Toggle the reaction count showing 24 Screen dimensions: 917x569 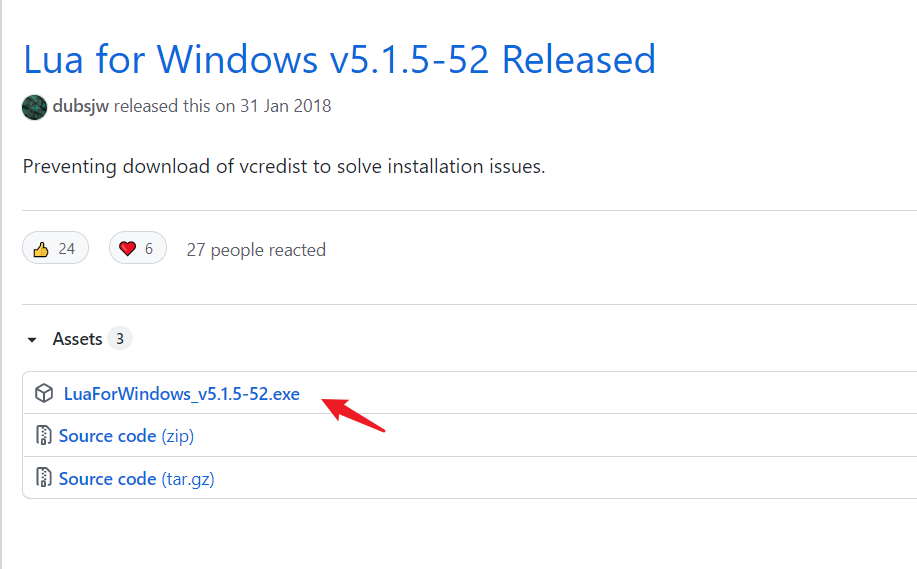point(66,249)
